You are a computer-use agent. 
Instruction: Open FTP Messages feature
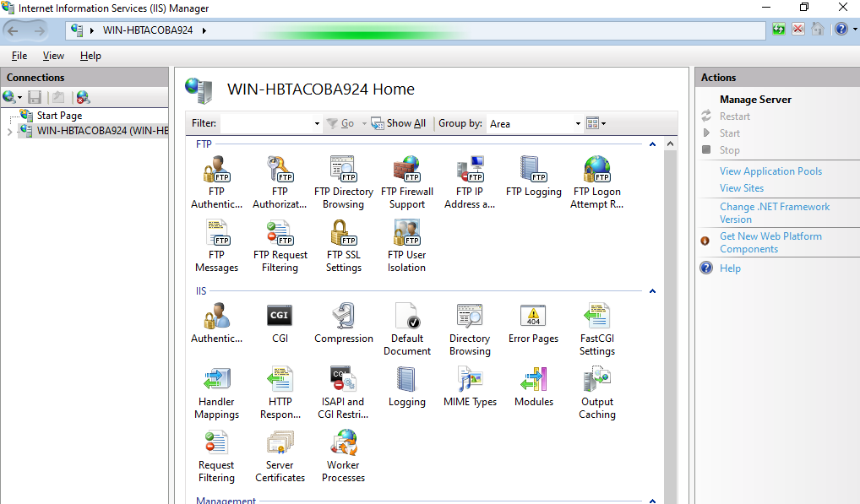click(x=216, y=246)
